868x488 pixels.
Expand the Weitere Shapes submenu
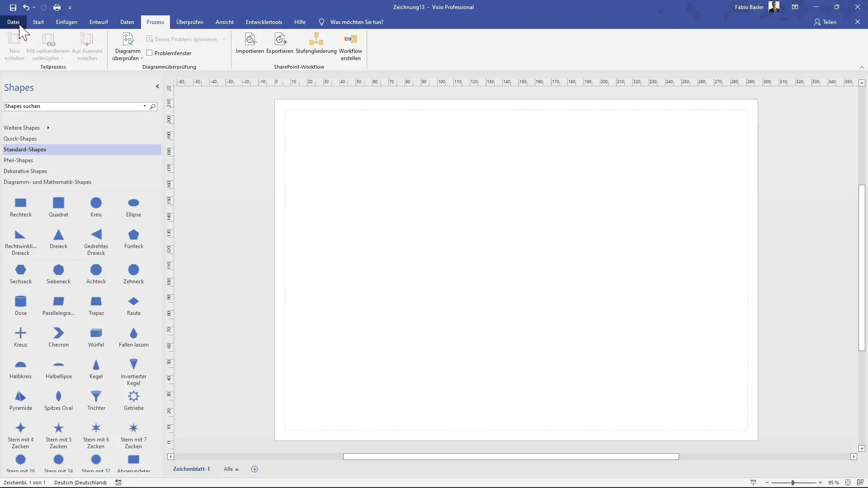tap(48, 128)
